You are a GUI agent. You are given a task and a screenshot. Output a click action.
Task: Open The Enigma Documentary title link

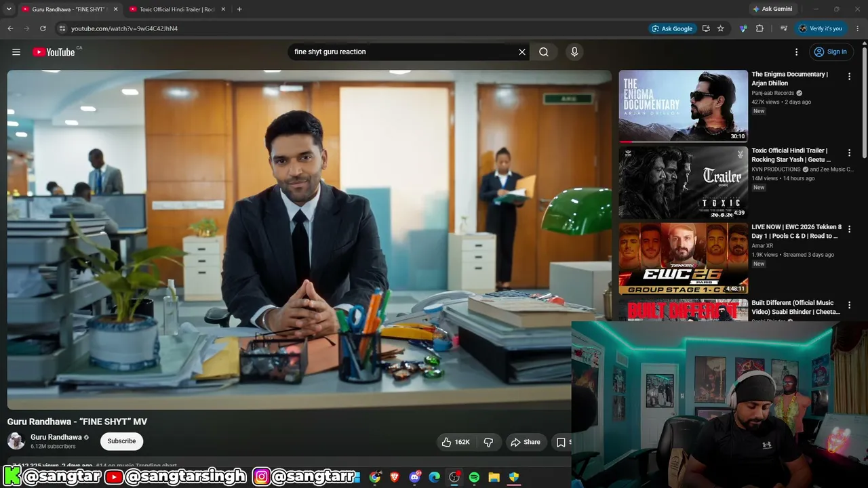click(790, 79)
